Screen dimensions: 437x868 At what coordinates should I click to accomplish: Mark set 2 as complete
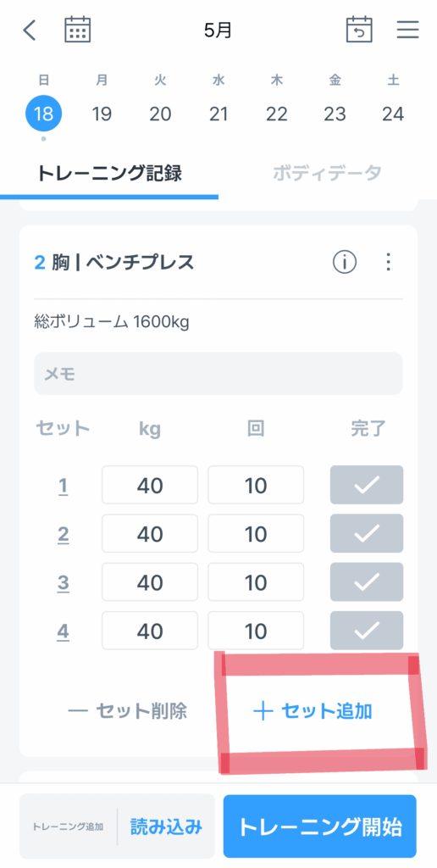pos(367,534)
